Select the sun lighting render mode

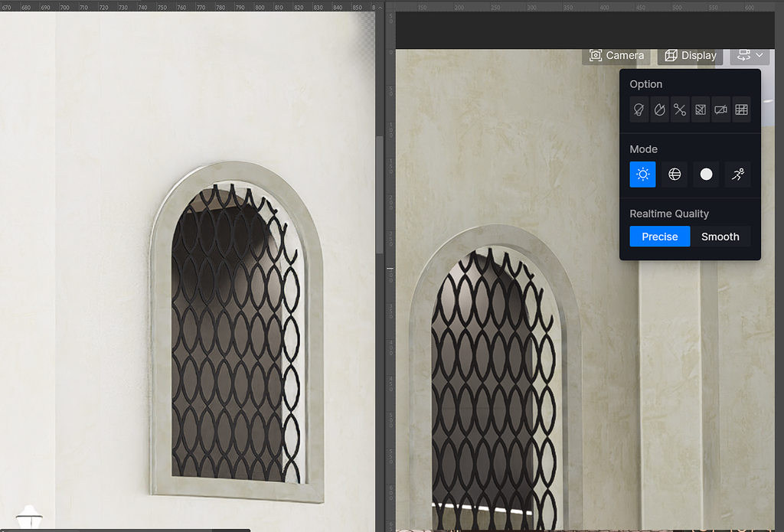pos(642,174)
